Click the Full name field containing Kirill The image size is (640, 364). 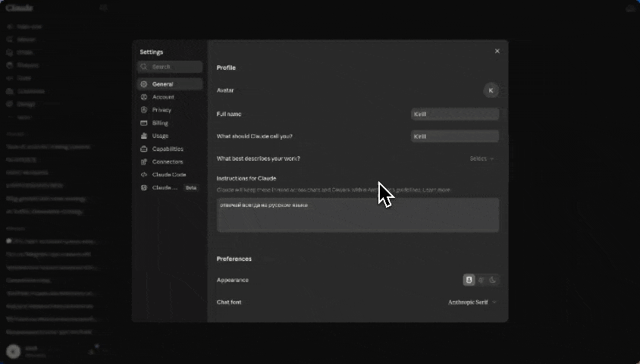455,115
